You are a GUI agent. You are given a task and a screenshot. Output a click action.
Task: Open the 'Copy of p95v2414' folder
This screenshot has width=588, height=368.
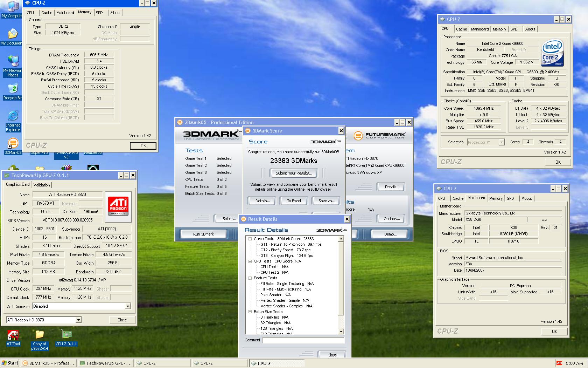tap(40, 340)
